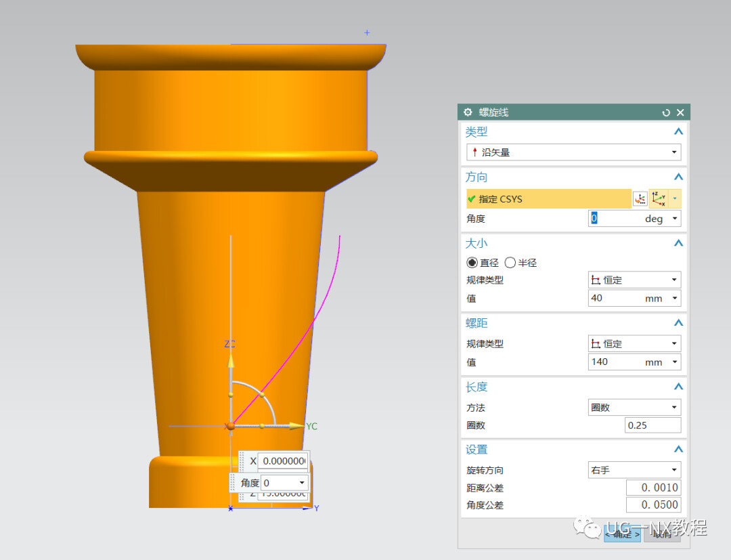Click the CSYS type triad icon

(659, 199)
